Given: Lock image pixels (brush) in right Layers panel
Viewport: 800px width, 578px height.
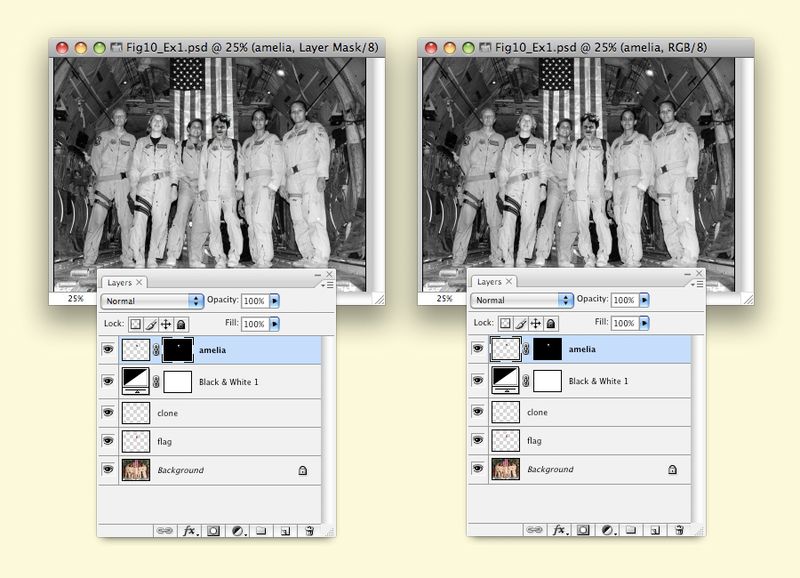Looking at the screenshot, I should (522, 324).
